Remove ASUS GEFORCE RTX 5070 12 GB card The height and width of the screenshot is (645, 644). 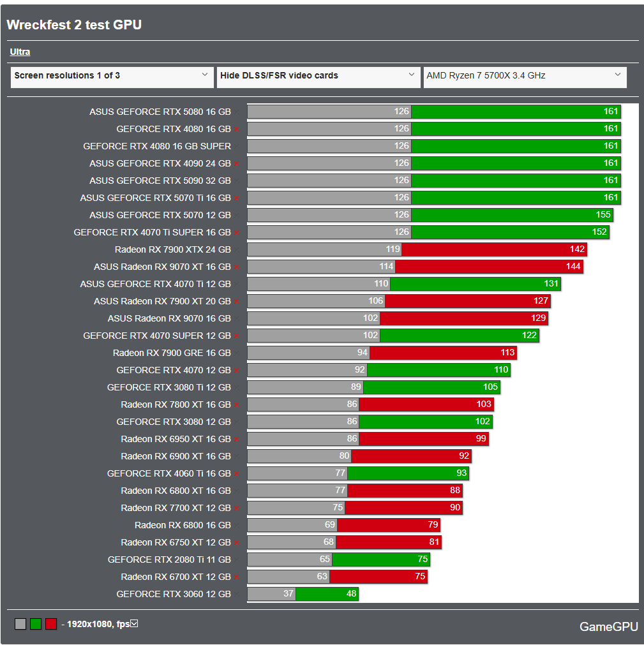[237, 216]
